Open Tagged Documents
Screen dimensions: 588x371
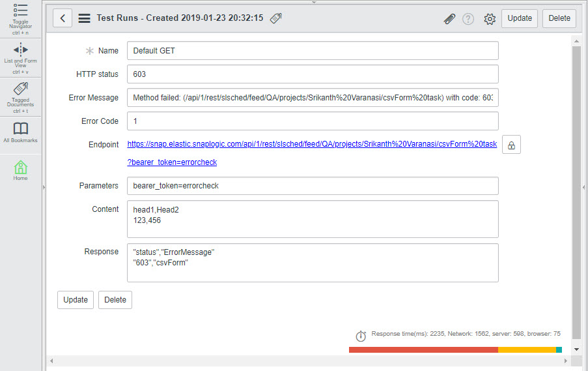(21, 96)
